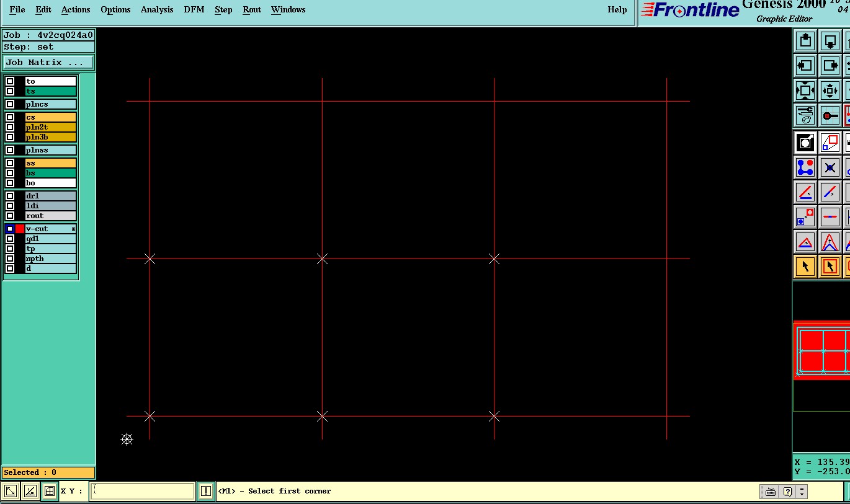Click the red pad with line icon
The height and width of the screenshot is (504, 850).
pyautogui.click(x=830, y=115)
